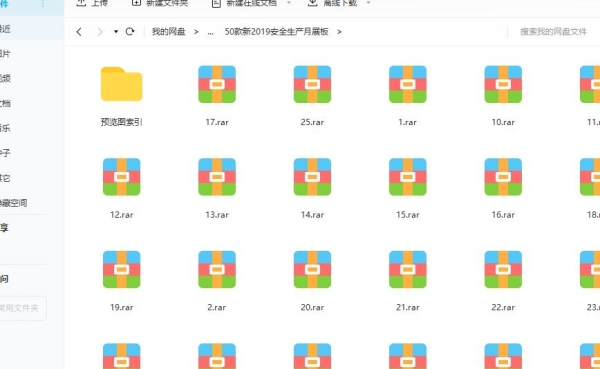Image resolution: width=600 pixels, height=369 pixels.
Task: Select the 13.rar archive icon
Action: point(217,177)
